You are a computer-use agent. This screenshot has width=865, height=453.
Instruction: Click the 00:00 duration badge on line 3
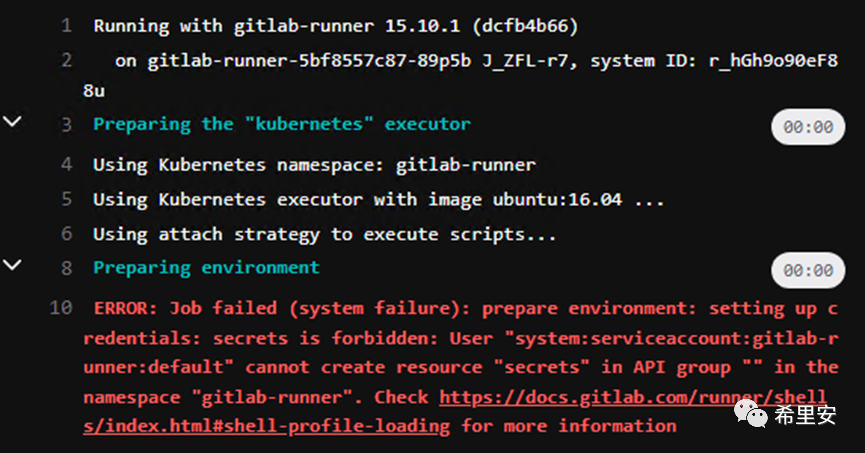(x=808, y=127)
